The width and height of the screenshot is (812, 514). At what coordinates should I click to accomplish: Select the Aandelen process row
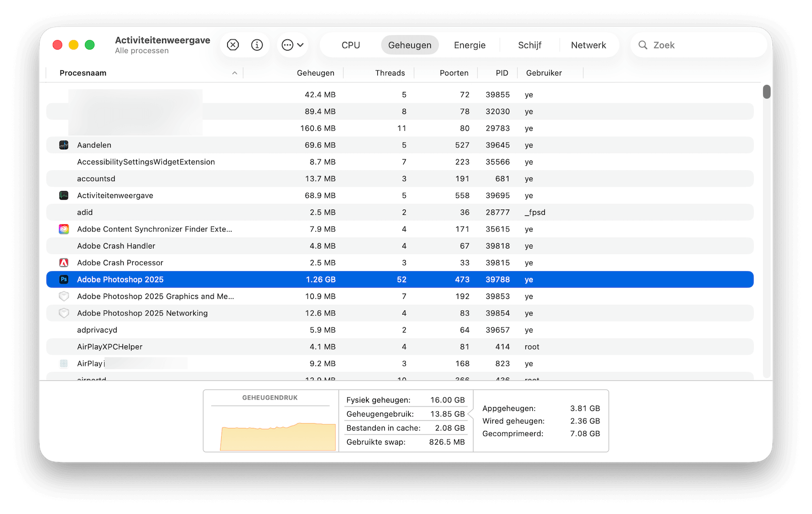click(x=400, y=145)
